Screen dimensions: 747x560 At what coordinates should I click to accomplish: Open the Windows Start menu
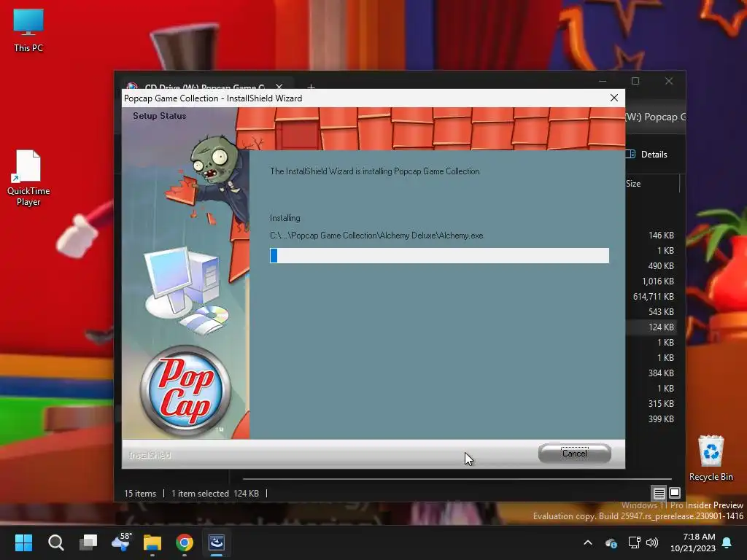coord(23,542)
